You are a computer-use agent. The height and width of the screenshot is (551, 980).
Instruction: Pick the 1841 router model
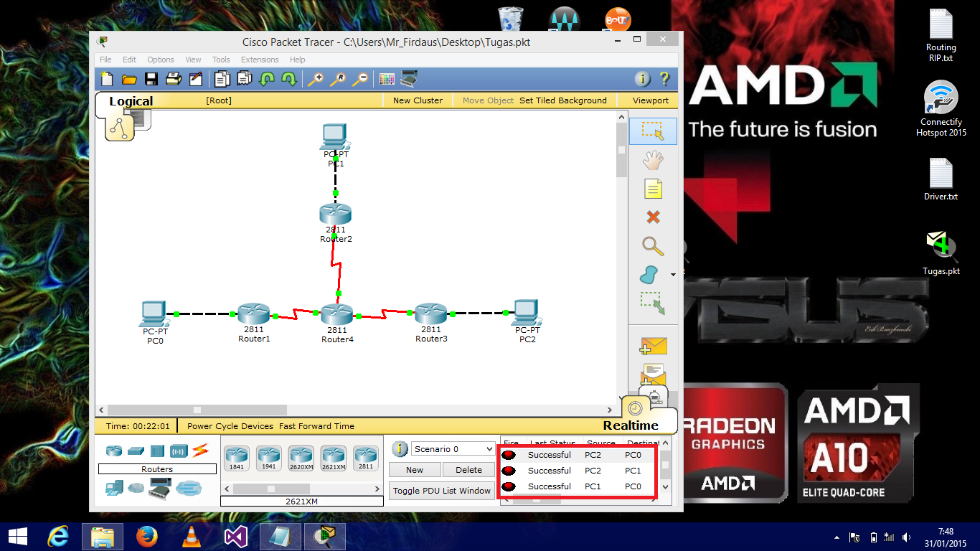click(x=236, y=458)
